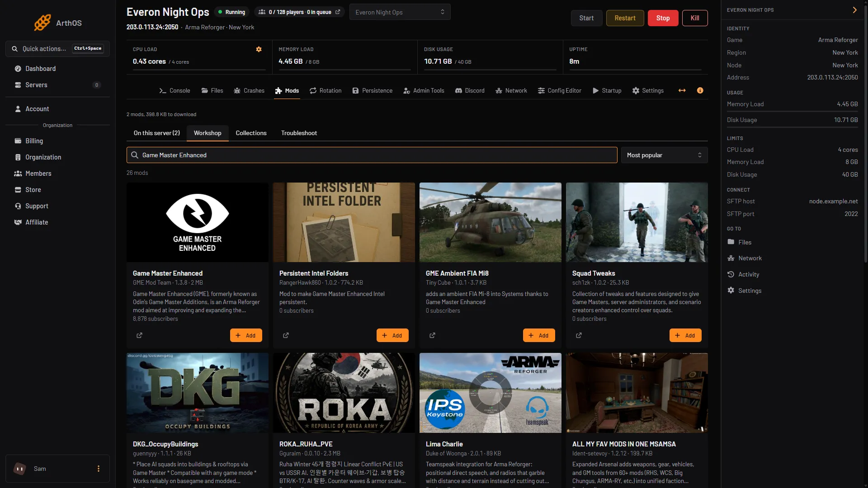The image size is (868, 488).
Task: Go to Network in right panel
Action: click(x=745, y=258)
